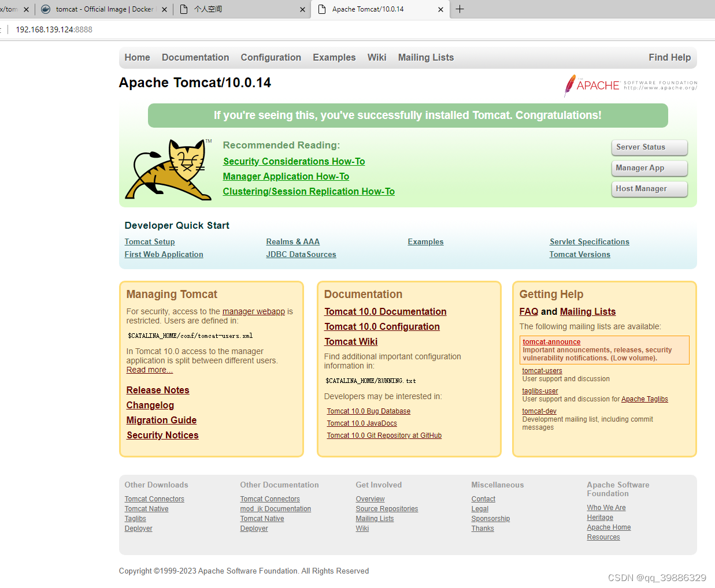Open taglibs-user mailing list link
The image size is (715, 588).
540,391
